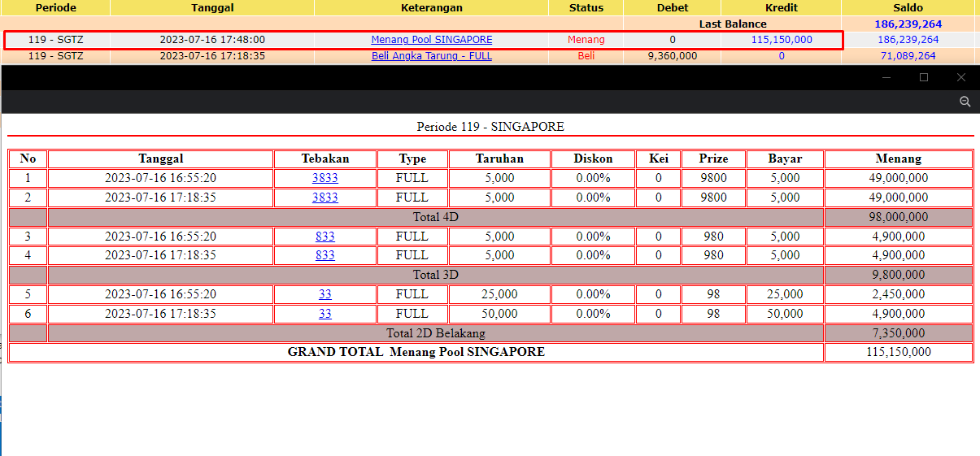Open tebakan 3833 in row 1

click(x=325, y=178)
